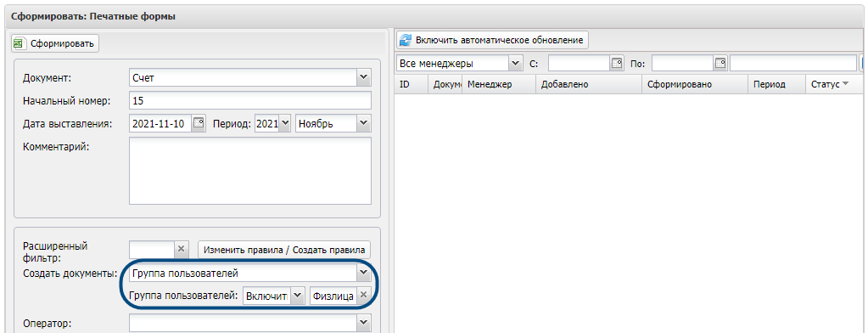The height and width of the screenshot is (333, 868).
Task: Open calendar picker for Дата выставления
Action: pyautogui.click(x=199, y=123)
